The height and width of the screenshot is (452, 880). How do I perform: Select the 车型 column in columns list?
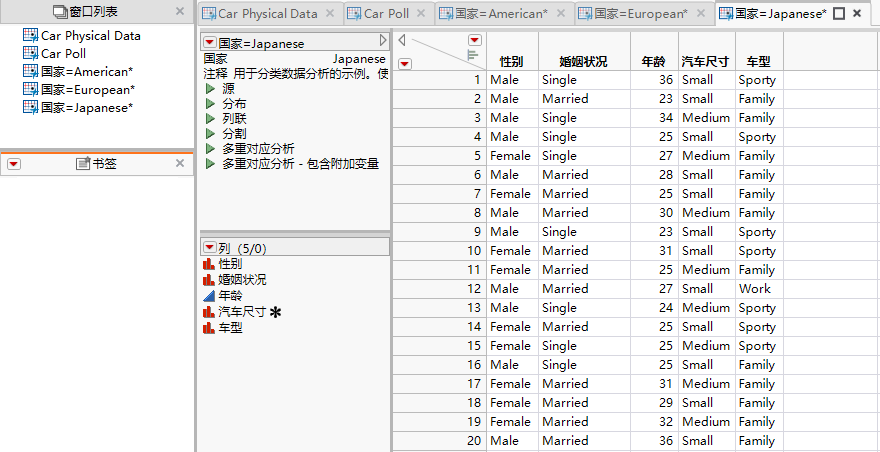pyautogui.click(x=230, y=328)
